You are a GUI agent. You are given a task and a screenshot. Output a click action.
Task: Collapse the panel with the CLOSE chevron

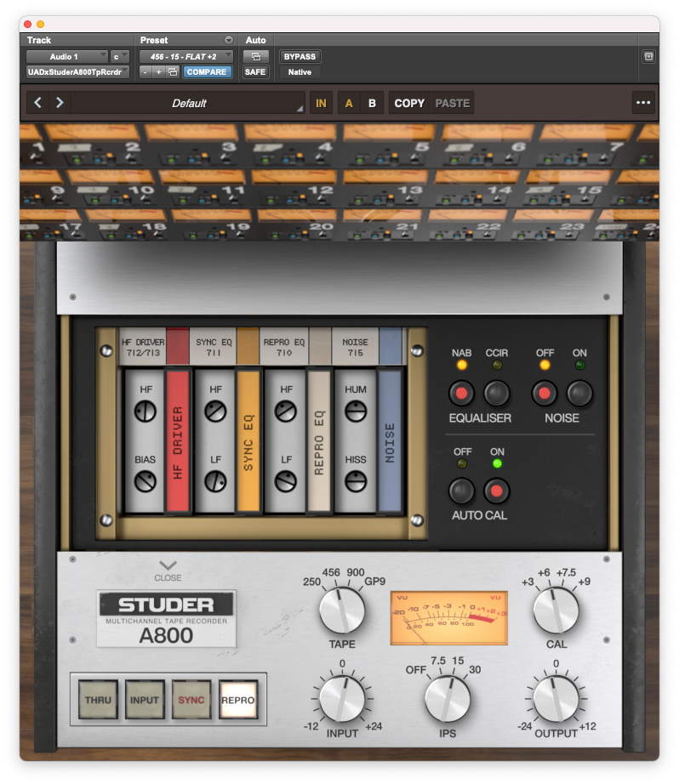click(168, 571)
